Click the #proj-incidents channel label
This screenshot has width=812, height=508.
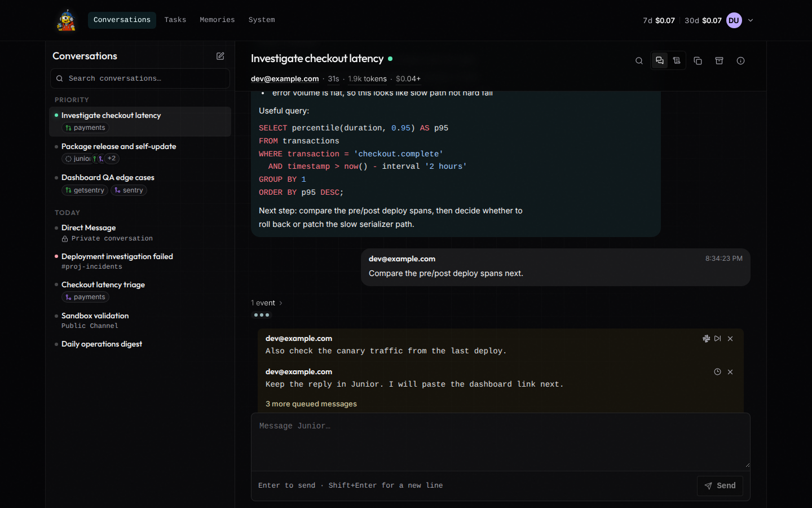click(x=92, y=266)
